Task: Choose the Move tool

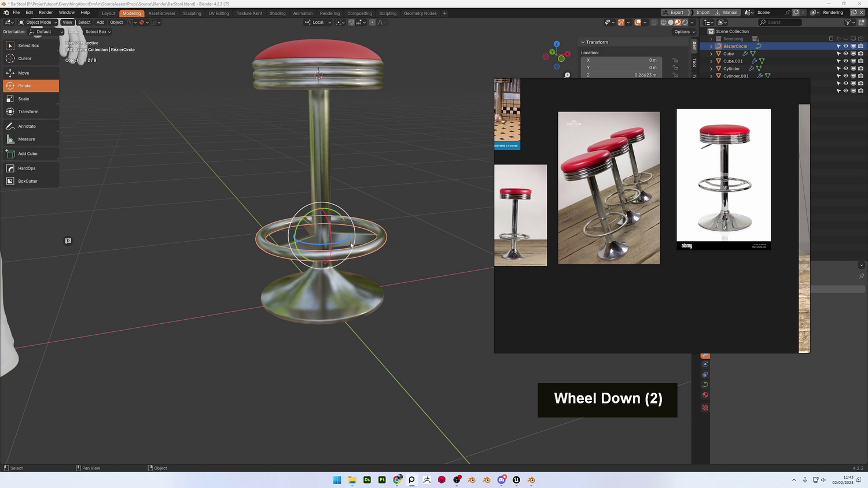Action: [x=31, y=73]
